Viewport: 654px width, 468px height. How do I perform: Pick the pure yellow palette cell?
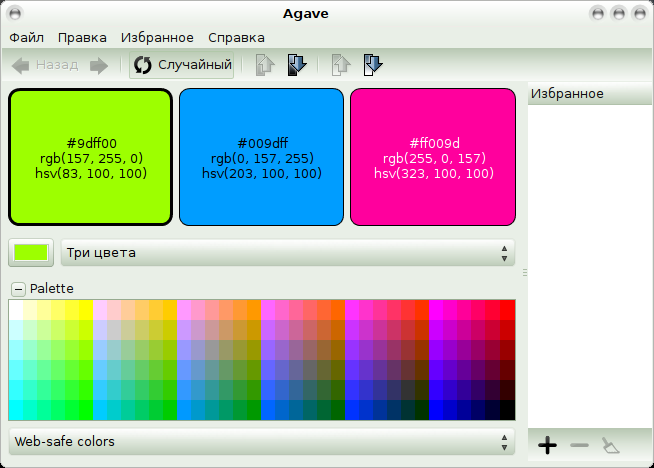[x=86, y=310]
